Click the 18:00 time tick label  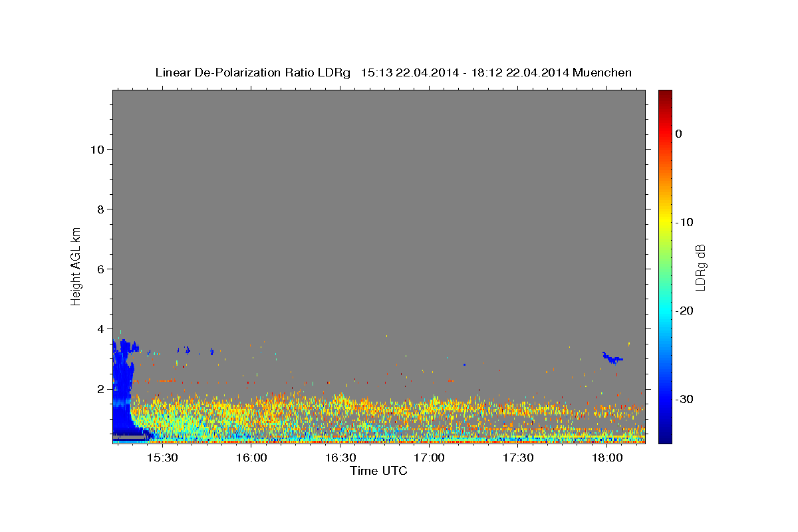pos(607,458)
